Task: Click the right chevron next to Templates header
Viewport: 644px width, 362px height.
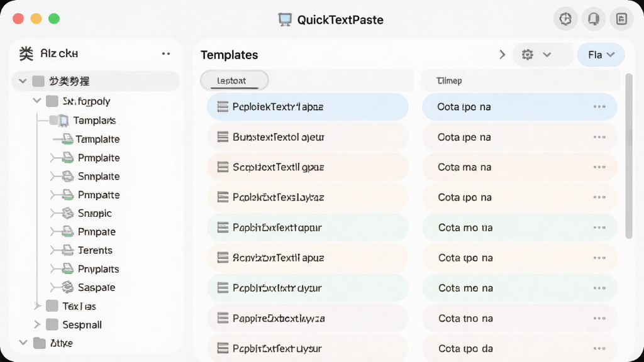Action: tap(502, 55)
